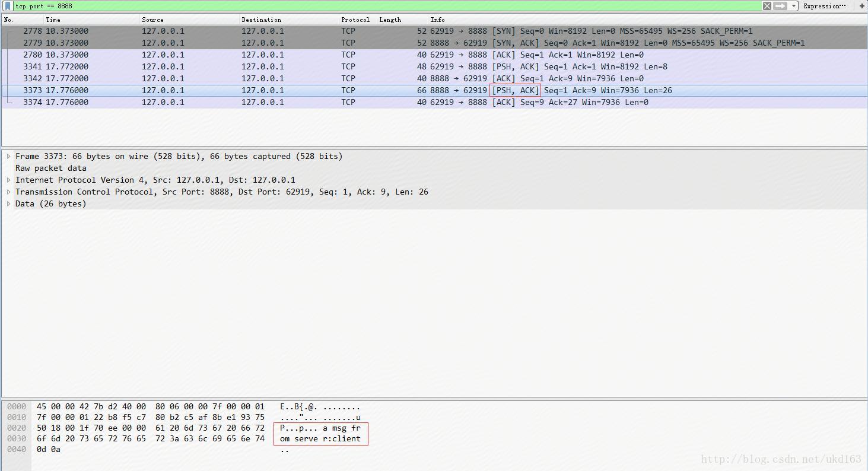Viewport: 868px width, 471px height.
Task: Expand Internet Protocol Version 4 details
Action: click(8, 180)
